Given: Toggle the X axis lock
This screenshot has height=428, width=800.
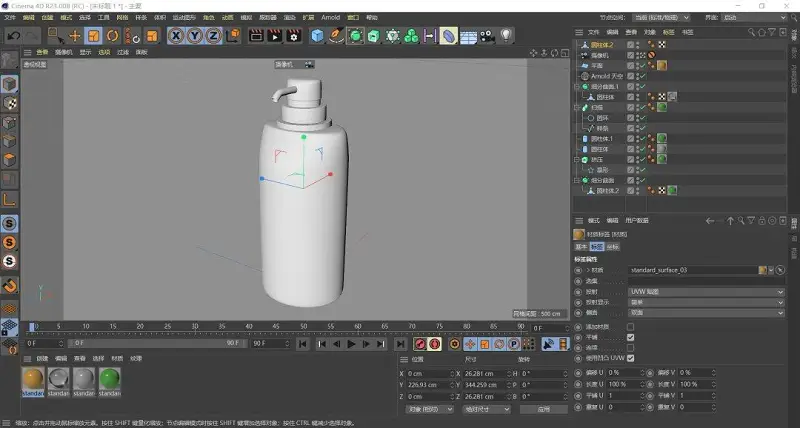Looking at the screenshot, I should point(176,36).
